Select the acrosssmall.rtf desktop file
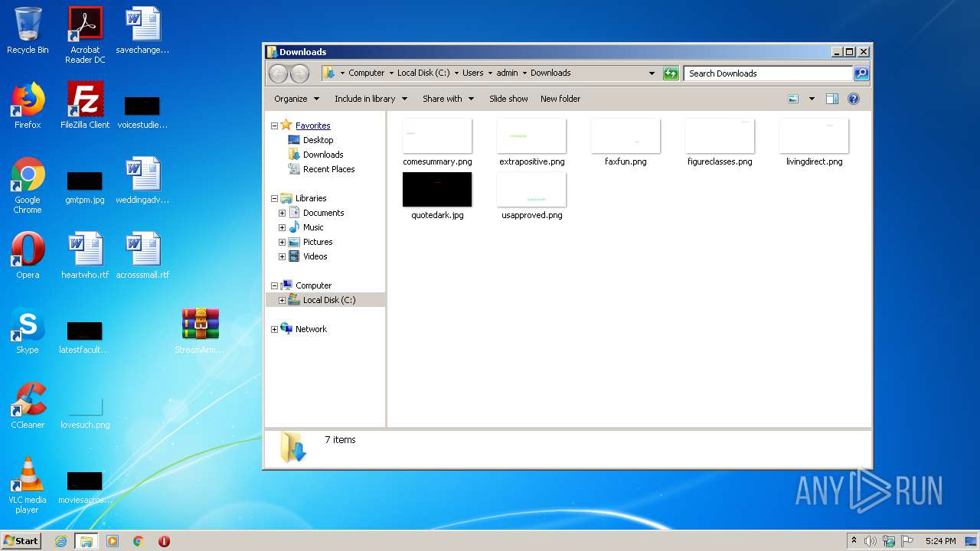This screenshot has height=551, width=980. (x=142, y=256)
